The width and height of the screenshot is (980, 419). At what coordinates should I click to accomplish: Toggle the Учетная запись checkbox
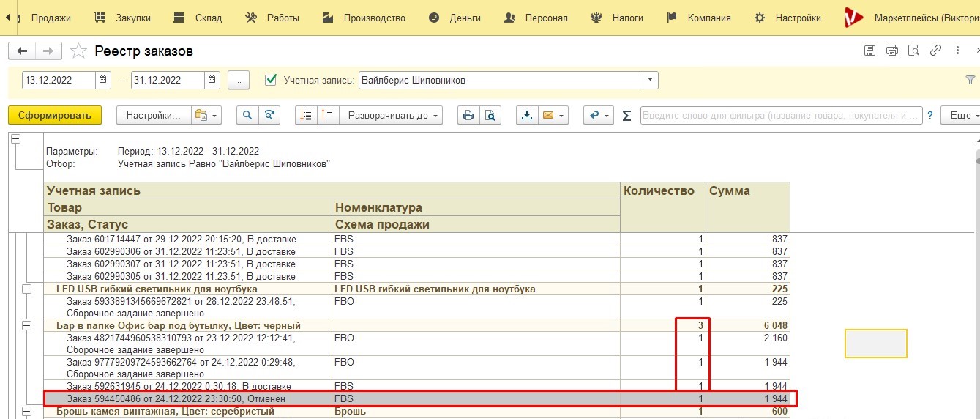[x=271, y=79]
